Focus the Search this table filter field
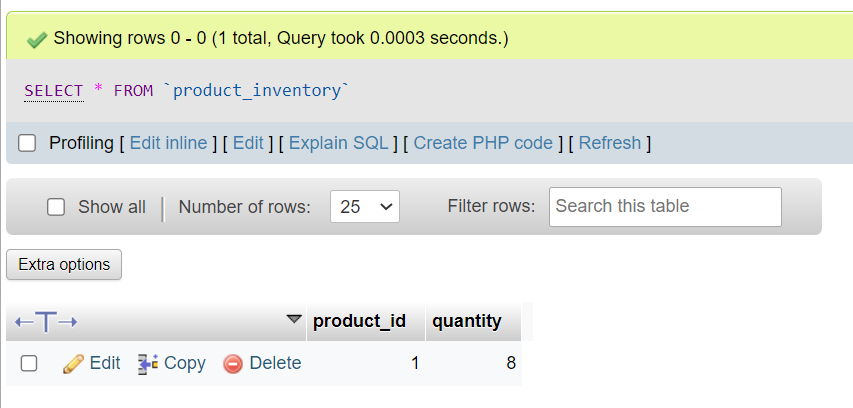The height and width of the screenshot is (408, 853). tap(664, 207)
